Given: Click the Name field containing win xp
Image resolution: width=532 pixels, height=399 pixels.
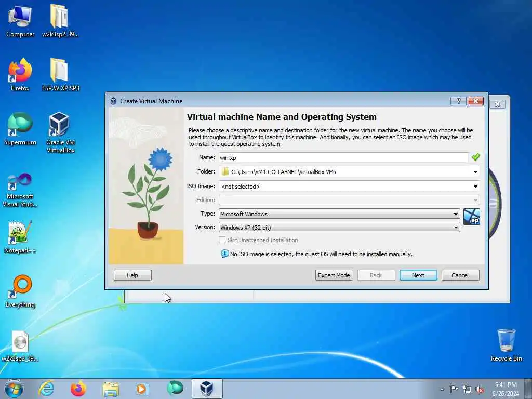Looking at the screenshot, I should click(x=343, y=157).
